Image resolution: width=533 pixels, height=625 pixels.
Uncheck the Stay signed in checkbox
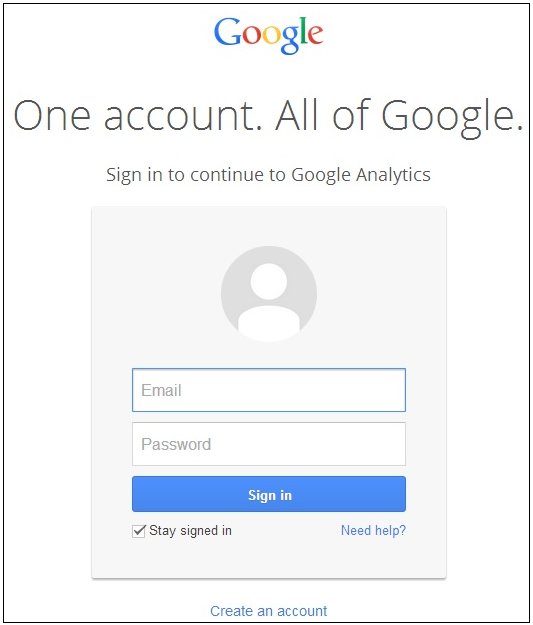tap(139, 531)
